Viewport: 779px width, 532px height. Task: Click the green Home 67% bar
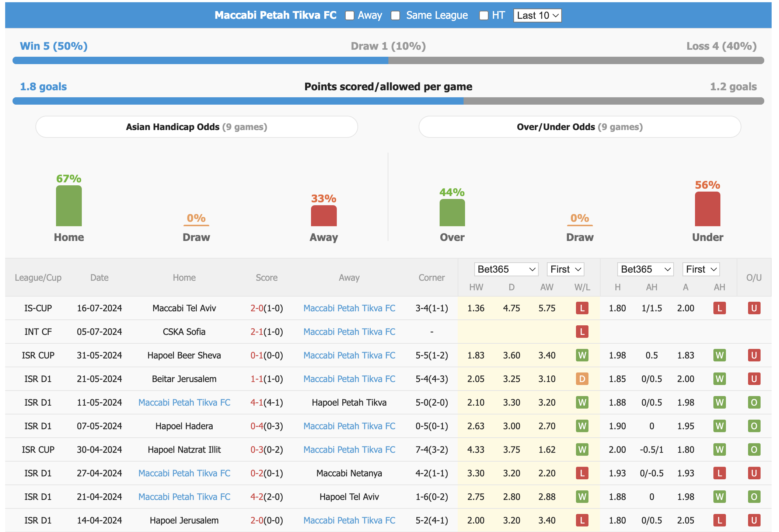(x=69, y=206)
